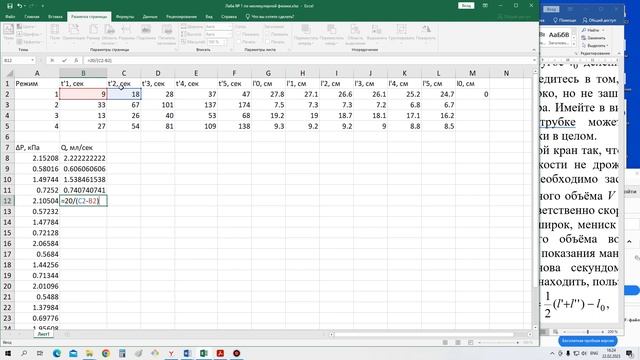This screenshot has width=640, height=360.
Task: Expand the Name Box dropdown
Action: click(x=32, y=60)
